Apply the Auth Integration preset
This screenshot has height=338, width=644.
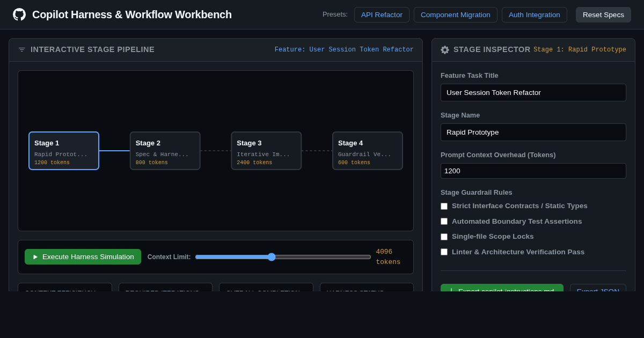tap(535, 14)
